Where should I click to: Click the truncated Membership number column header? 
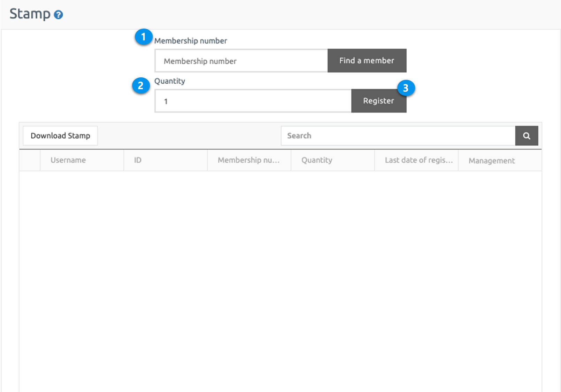click(248, 160)
